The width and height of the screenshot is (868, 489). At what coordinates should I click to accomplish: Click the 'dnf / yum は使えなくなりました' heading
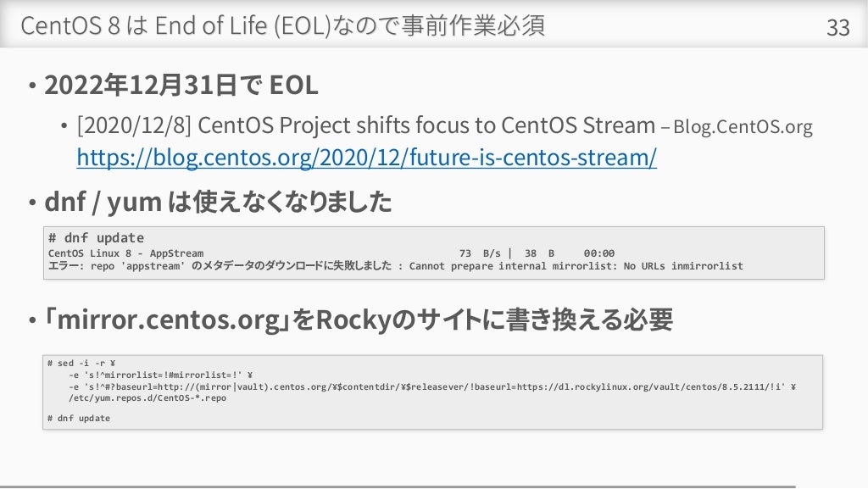(218, 202)
